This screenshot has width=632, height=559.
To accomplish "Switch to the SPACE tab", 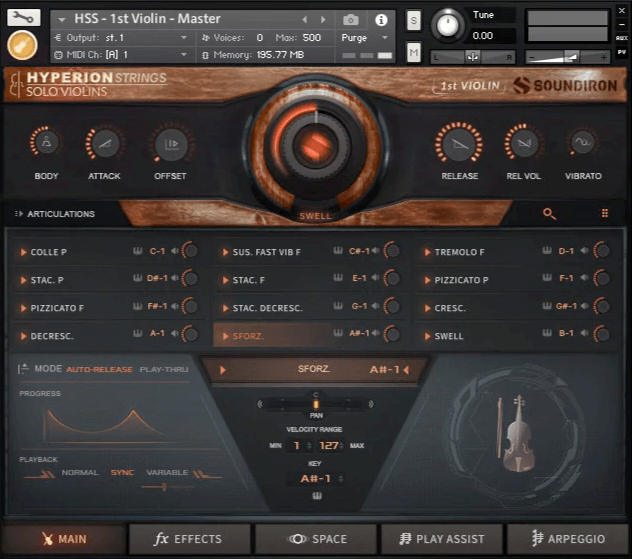I will [316, 539].
